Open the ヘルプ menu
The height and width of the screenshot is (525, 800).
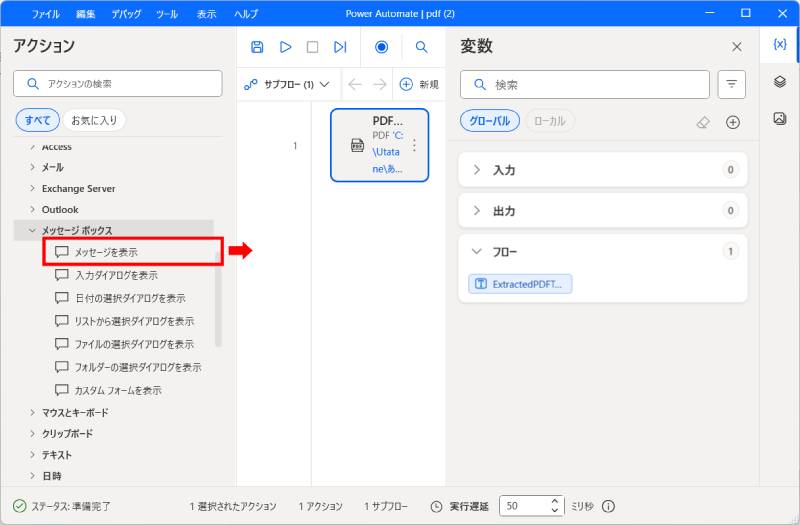246,14
